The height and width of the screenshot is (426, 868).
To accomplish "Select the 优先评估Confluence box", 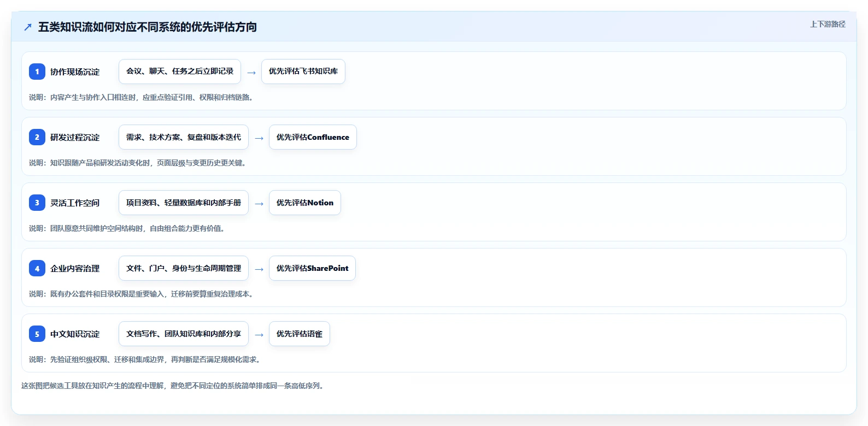I will point(313,137).
